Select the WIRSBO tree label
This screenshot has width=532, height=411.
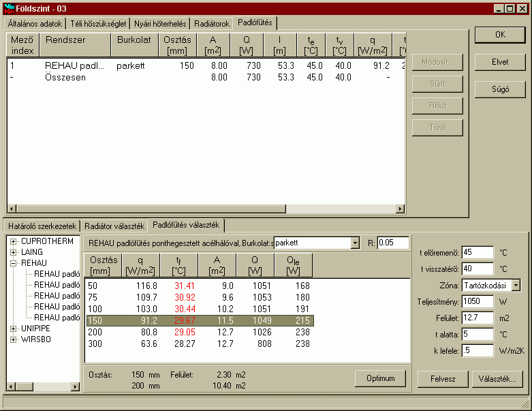36,339
